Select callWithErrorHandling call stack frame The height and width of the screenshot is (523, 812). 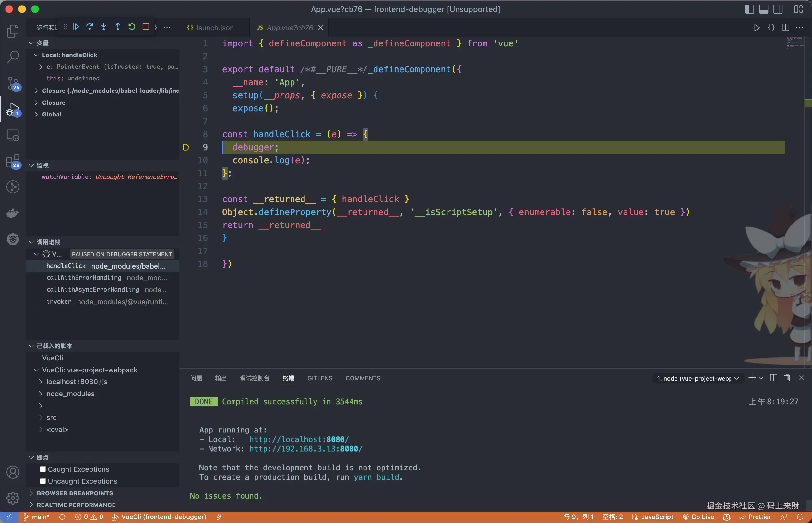click(84, 278)
